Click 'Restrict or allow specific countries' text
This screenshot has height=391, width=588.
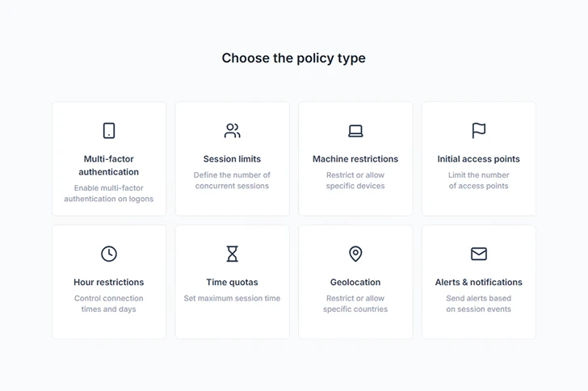click(x=355, y=304)
